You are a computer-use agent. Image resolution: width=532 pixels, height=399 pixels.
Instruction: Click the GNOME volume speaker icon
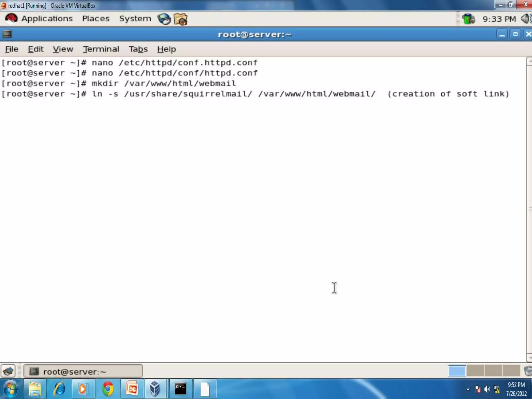click(526, 19)
